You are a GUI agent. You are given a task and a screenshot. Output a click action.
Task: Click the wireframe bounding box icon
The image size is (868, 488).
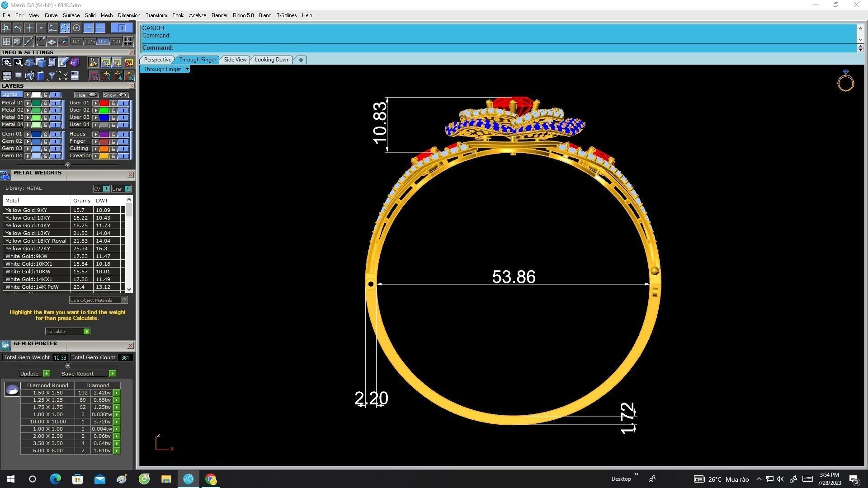point(29,75)
